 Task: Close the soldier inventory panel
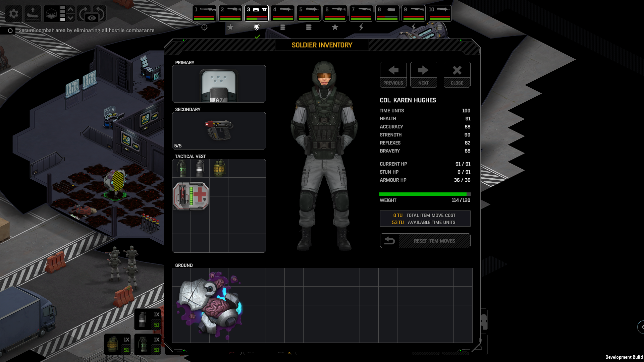click(x=457, y=74)
